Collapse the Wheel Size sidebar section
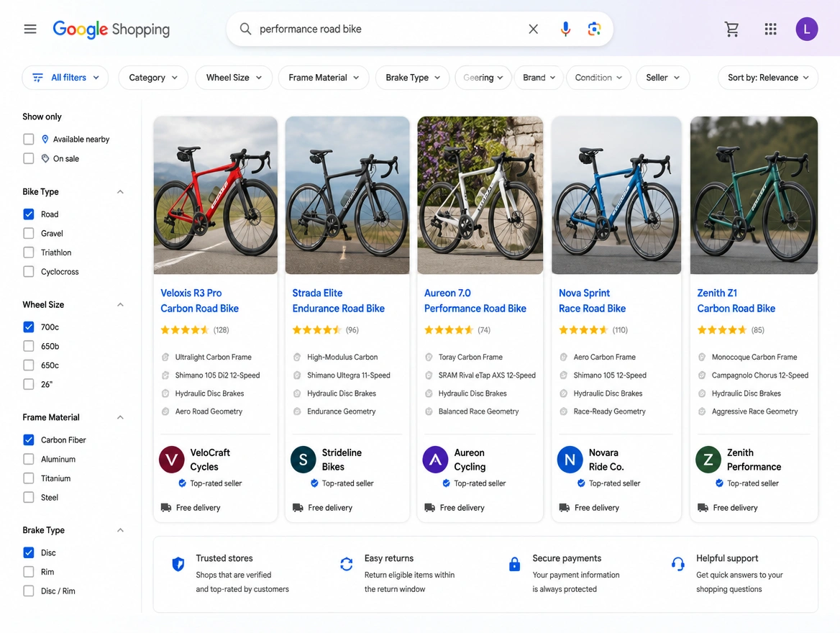This screenshot has width=840, height=633. (121, 304)
